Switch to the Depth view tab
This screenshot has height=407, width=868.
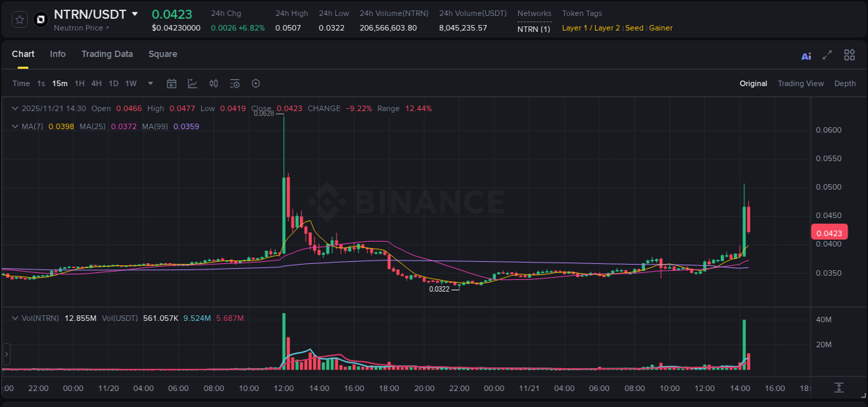844,83
